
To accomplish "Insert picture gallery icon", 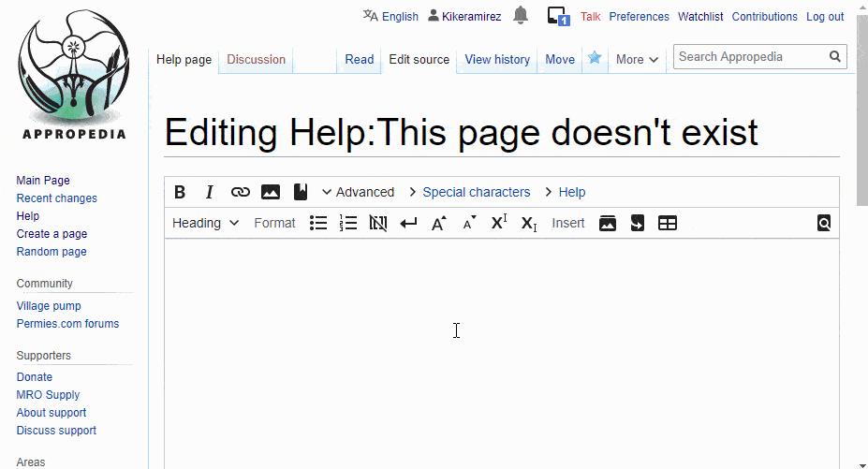I will click(608, 223).
